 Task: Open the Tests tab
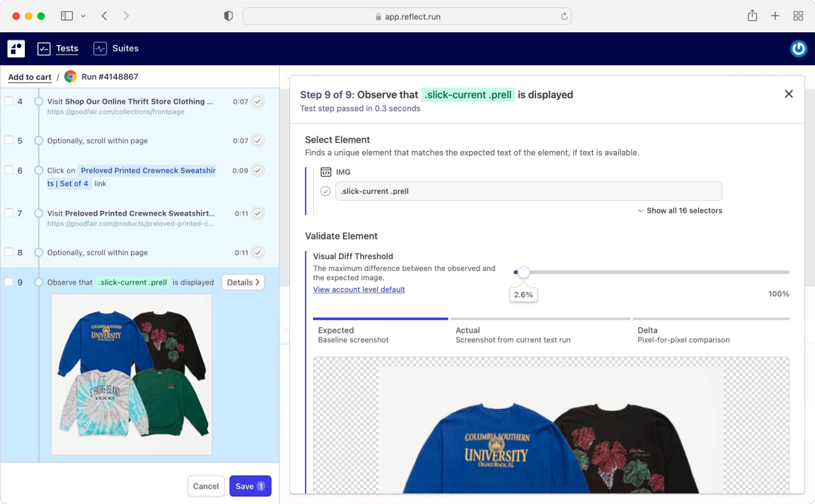tap(58, 49)
